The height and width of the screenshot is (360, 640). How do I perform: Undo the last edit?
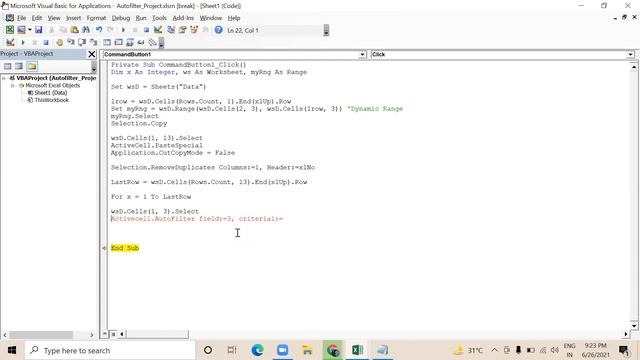[99, 30]
